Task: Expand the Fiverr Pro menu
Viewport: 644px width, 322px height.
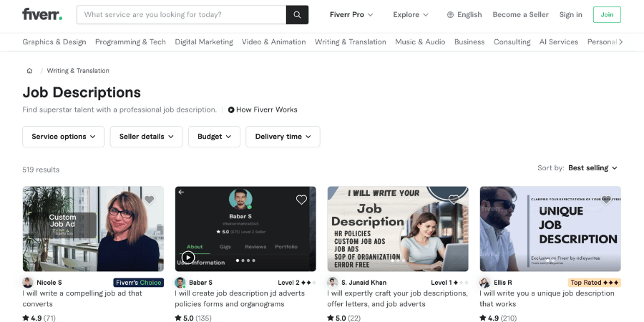Action: [351, 15]
